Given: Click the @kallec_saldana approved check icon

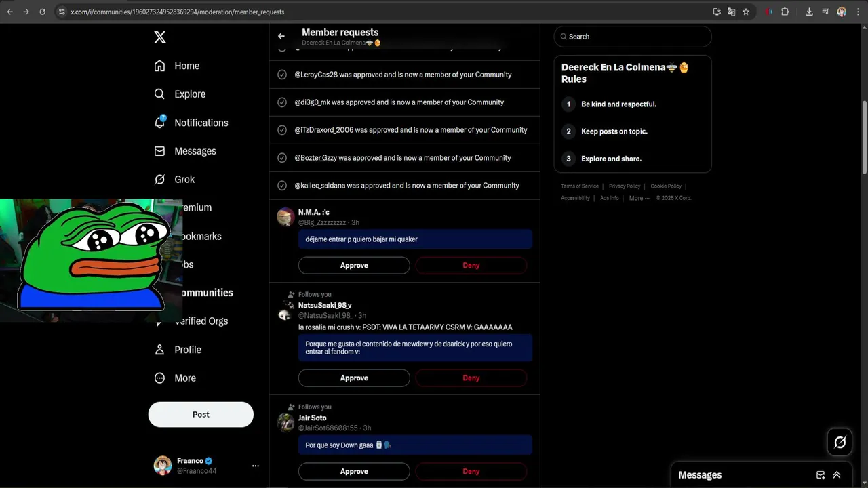Looking at the screenshot, I should coord(282,186).
